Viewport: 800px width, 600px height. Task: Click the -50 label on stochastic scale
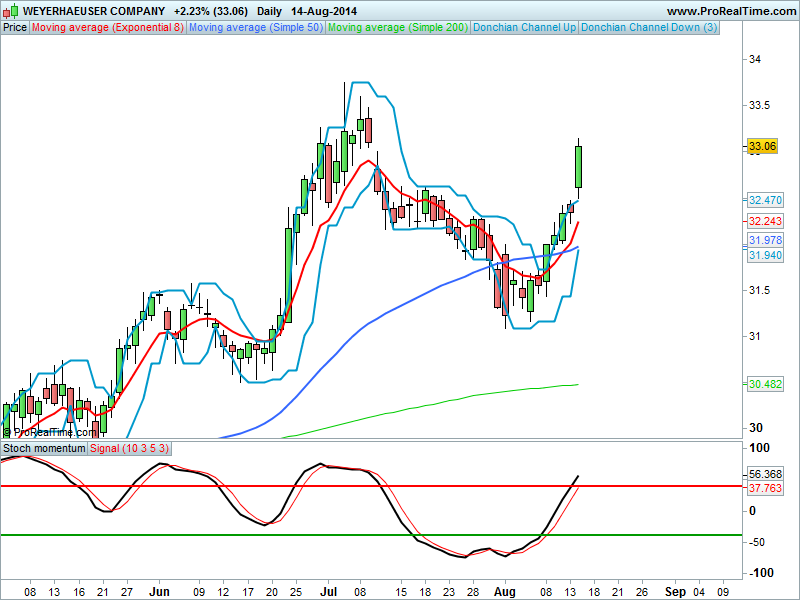click(x=757, y=542)
